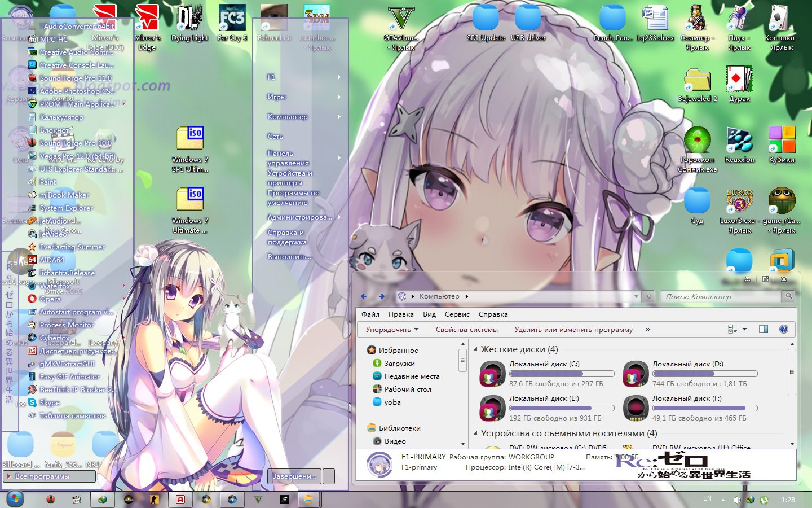Open AIDA64 from the Start menu
The image size is (812, 508).
coord(46,260)
